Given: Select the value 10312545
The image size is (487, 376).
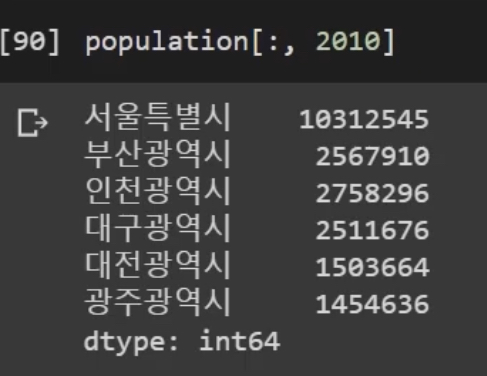Looking at the screenshot, I should [x=364, y=119].
